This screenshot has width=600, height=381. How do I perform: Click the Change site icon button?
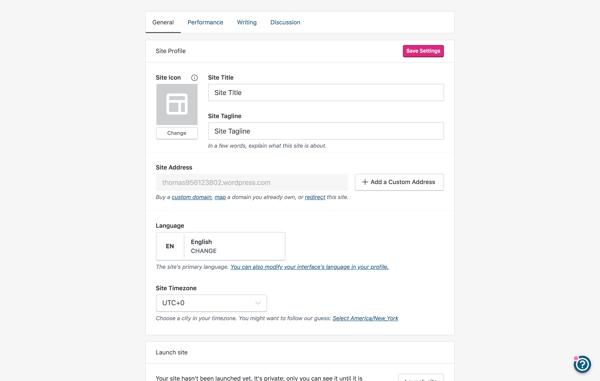coord(177,133)
